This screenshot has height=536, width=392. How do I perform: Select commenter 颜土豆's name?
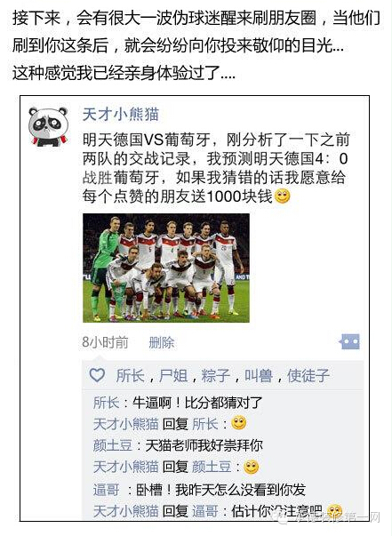coord(113,445)
